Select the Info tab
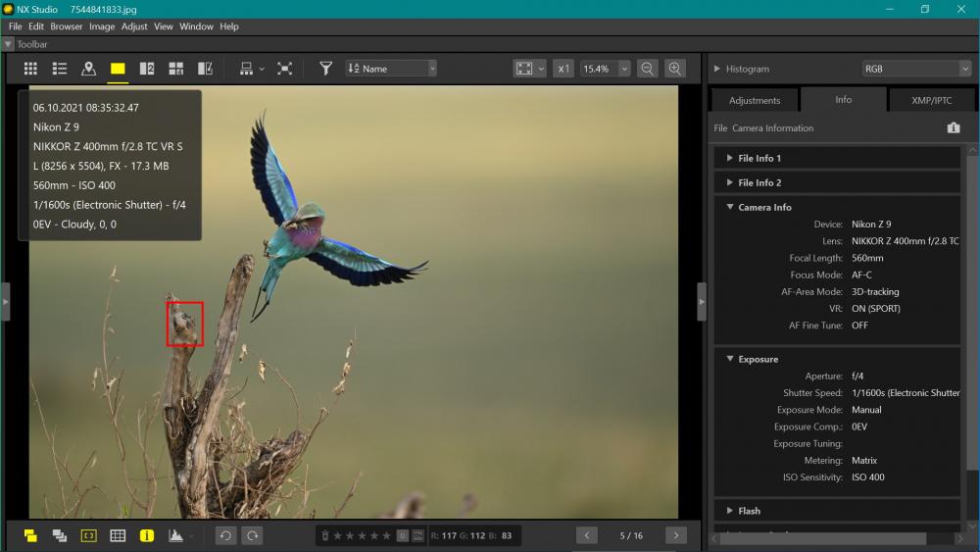The height and width of the screenshot is (552, 980). tap(843, 99)
